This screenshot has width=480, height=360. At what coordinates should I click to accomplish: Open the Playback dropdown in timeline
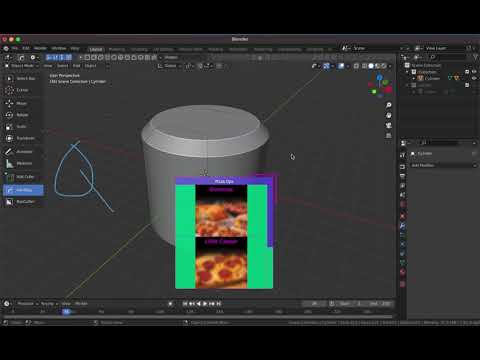tap(27, 304)
